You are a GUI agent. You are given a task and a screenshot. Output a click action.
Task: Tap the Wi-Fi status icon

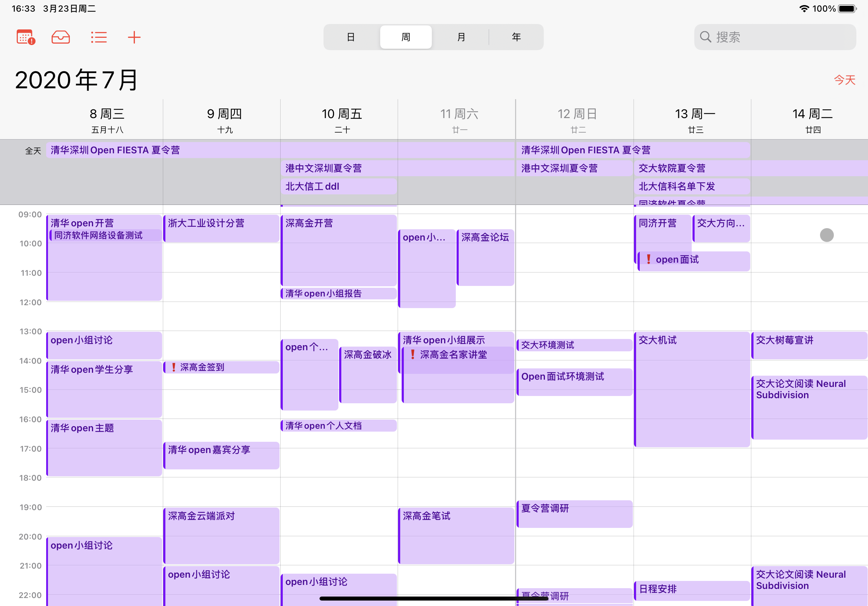click(804, 8)
